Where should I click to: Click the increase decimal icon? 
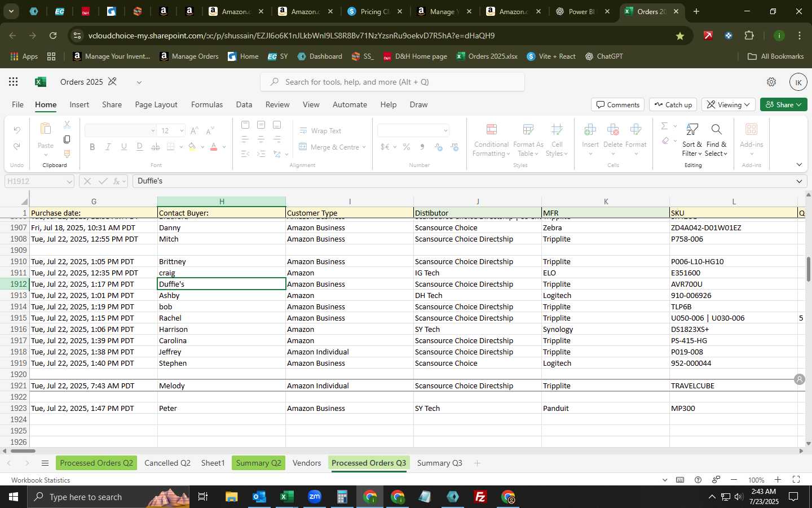pyautogui.click(x=439, y=147)
